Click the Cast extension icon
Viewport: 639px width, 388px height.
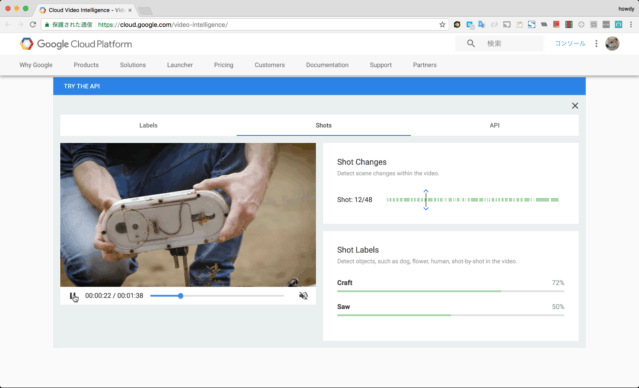[x=507, y=24]
